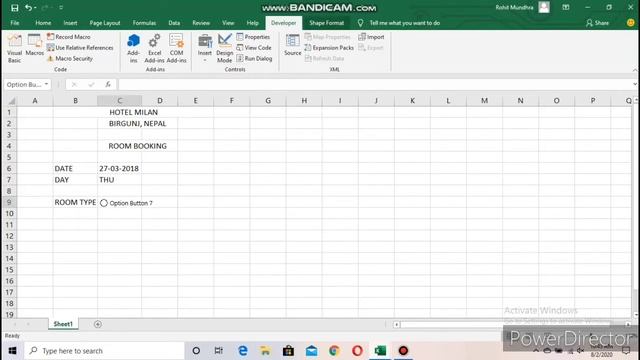Screen dimensions: 640x360
Task: Select the cell with THU
Action: [119, 180]
